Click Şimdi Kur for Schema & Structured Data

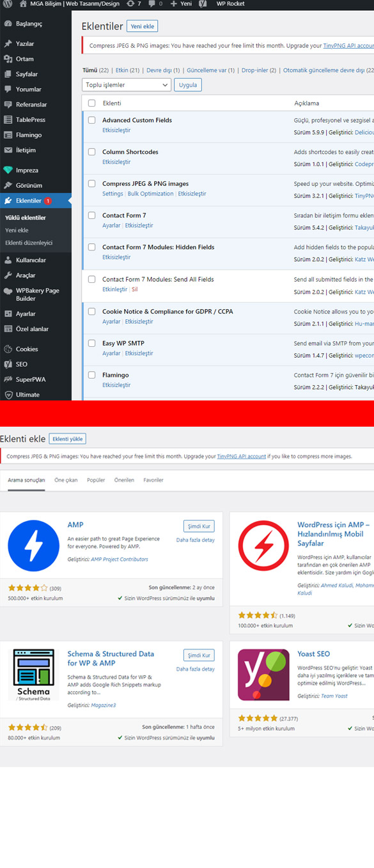pyautogui.click(x=199, y=655)
